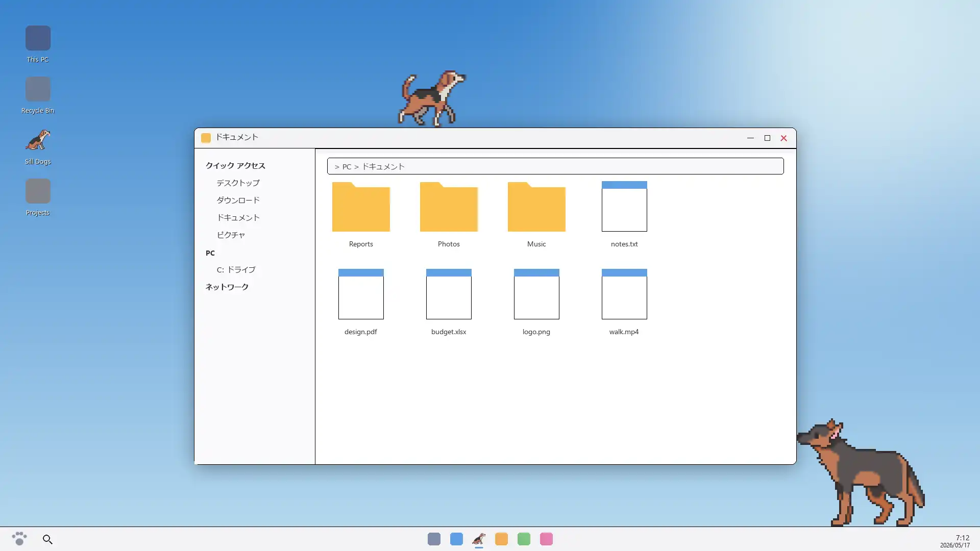Maximize the ドキュメント window
The image size is (980, 551).
coord(767,138)
